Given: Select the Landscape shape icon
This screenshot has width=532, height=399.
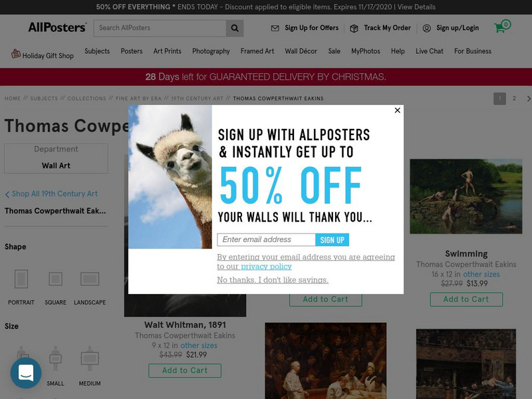Looking at the screenshot, I should pos(90,279).
